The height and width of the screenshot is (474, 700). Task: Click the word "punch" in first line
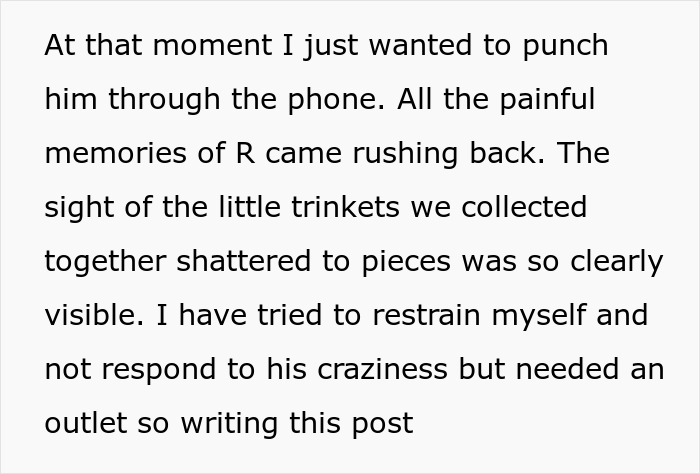click(565, 46)
